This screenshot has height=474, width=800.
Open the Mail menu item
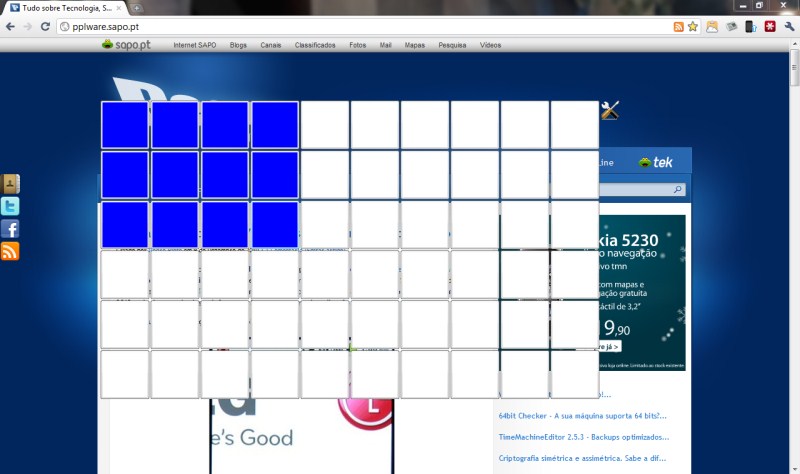385,45
